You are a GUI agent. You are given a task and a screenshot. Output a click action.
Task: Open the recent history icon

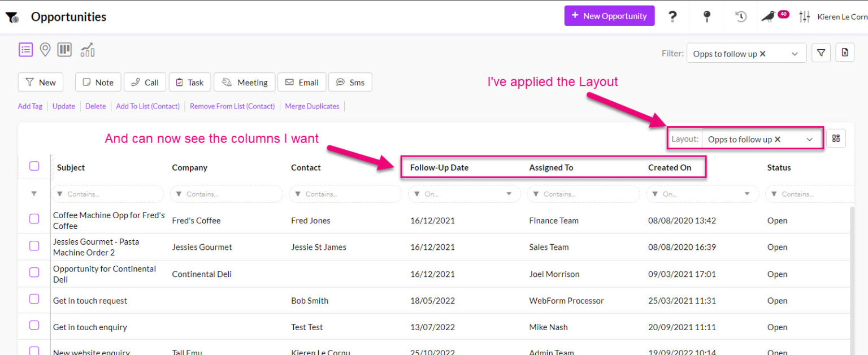(740, 16)
